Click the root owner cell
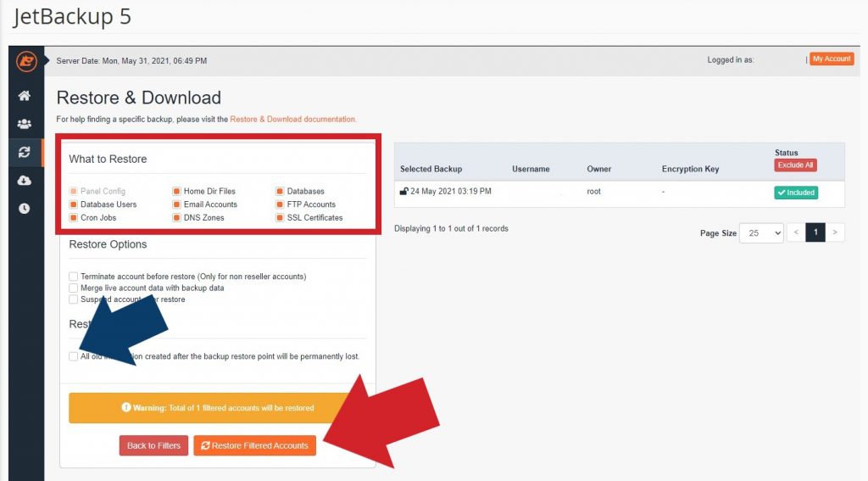This screenshot has width=868, height=481. pyautogui.click(x=594, y=192)
